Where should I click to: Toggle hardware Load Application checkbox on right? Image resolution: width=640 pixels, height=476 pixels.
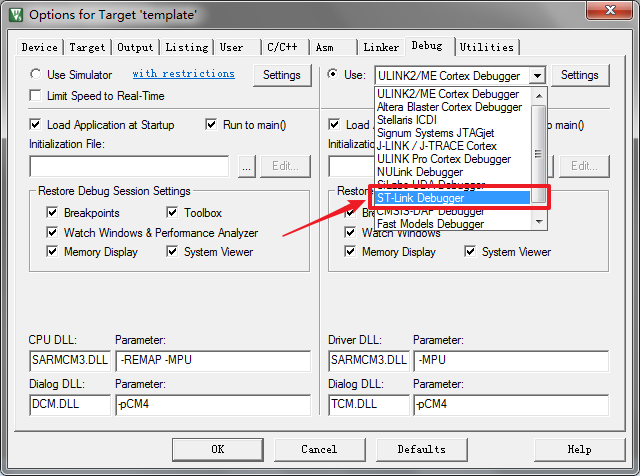coord(334,125)
